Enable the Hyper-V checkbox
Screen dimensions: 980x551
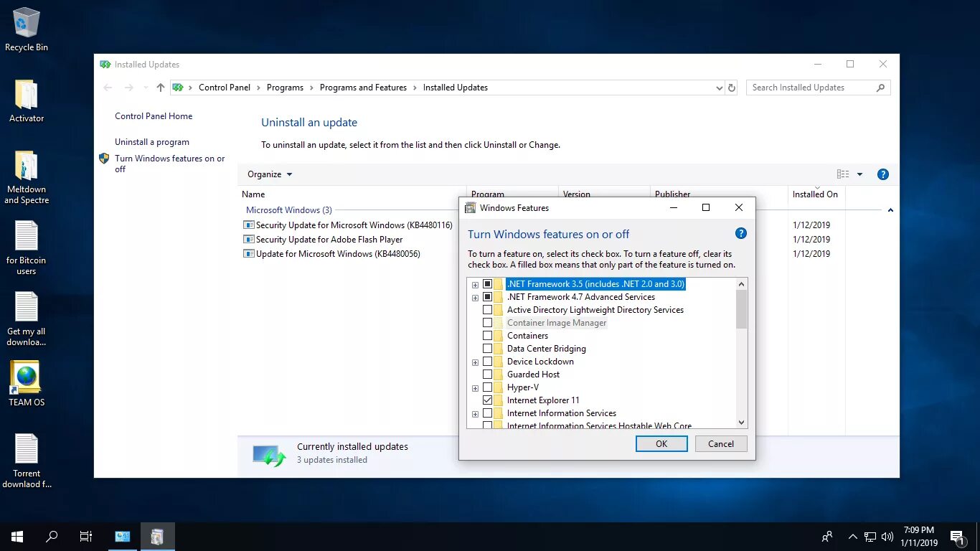pyautogui.click(x=488, y=387)
